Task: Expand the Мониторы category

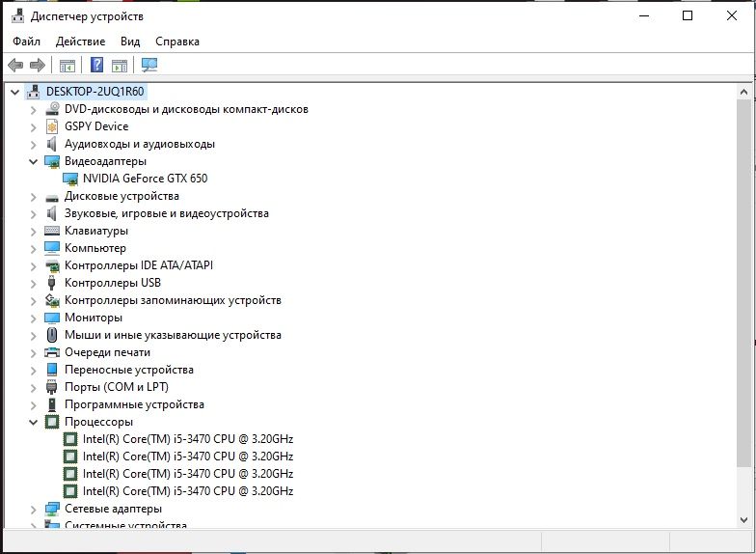Action: pos(33,319)
